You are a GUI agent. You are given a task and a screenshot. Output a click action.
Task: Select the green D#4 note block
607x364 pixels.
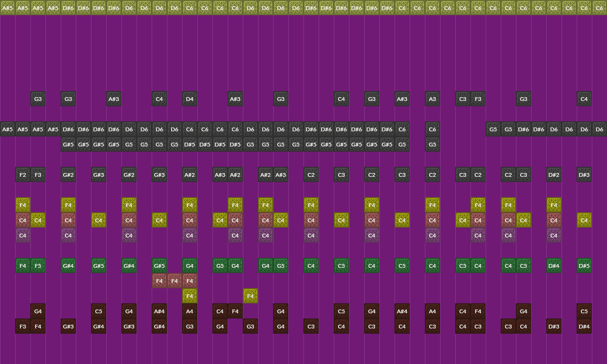[554, 266]
